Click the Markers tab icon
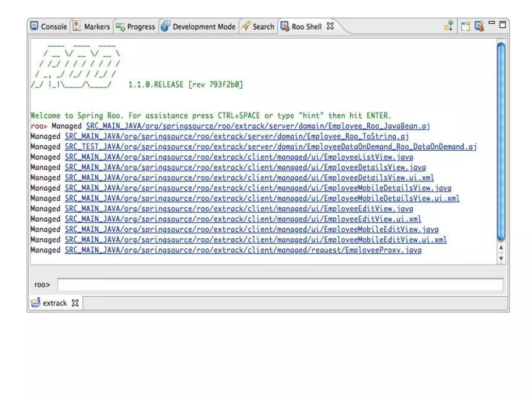This screenshot has width=532, height=399. point(77,26)
